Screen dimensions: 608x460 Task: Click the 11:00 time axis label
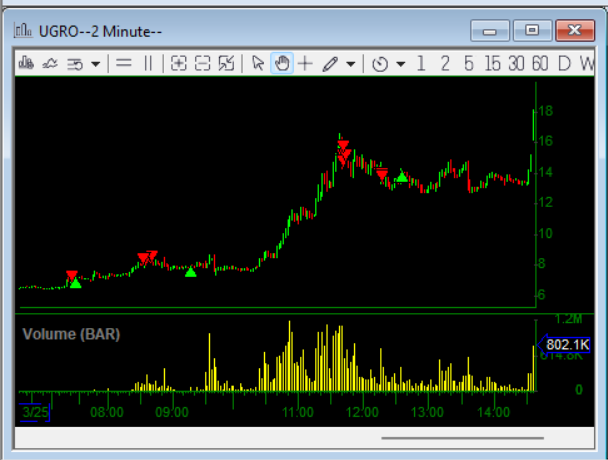pyautogui.click(x=298, y=412)
